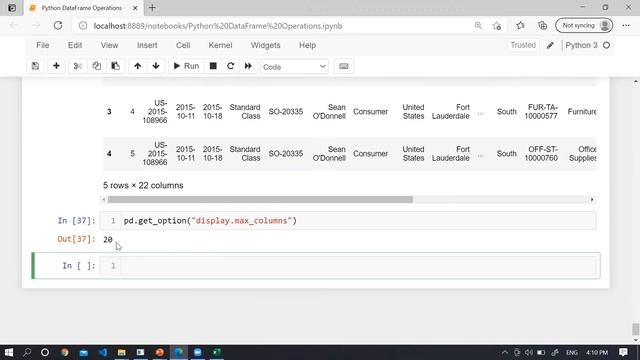Click row index 4 in the table
The width and height of the screenshot is (640, 360).
click(x=109, y=153)
